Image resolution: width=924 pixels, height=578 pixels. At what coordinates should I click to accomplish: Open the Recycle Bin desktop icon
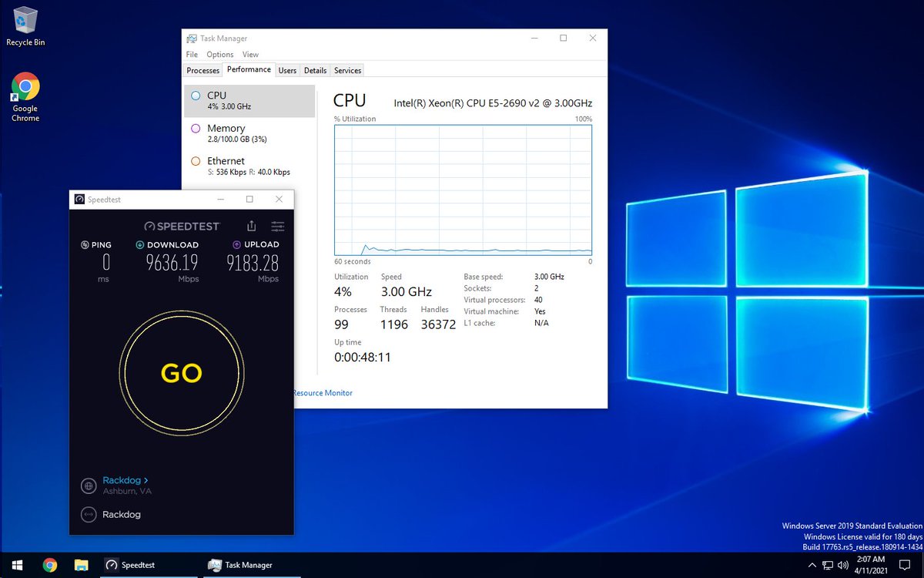25,25
